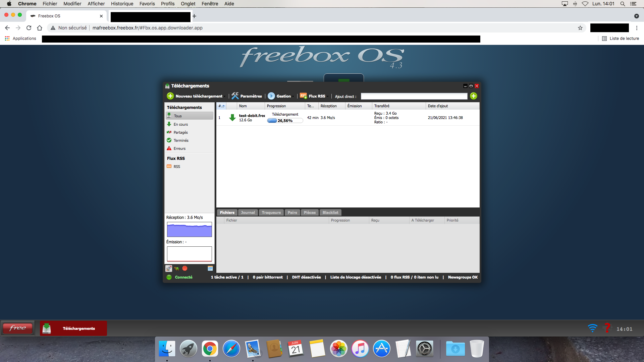
Task: Switch to the Pièces tab
Action: click(310, 213)
